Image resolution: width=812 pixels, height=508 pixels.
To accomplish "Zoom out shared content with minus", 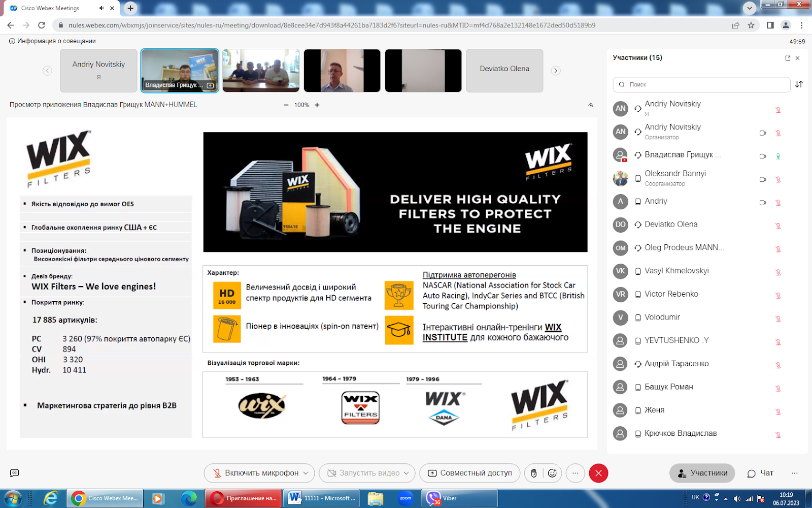I will pos(286,105).
